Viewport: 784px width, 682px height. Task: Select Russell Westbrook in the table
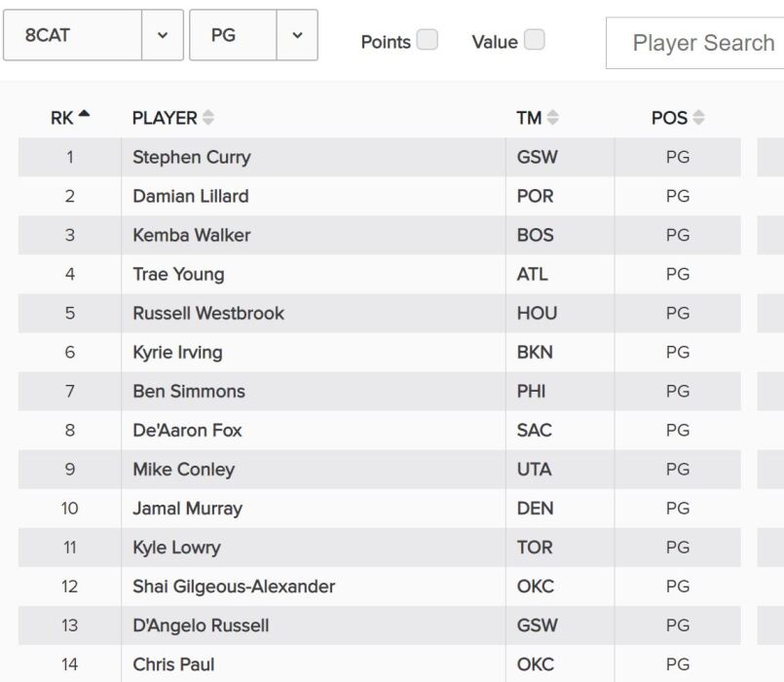click(205, 313)
